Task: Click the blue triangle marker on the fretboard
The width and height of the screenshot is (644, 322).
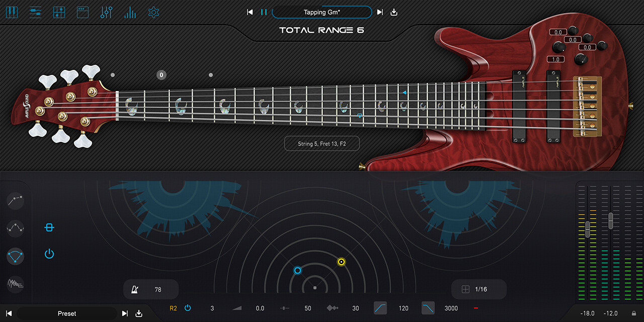Action: pos(404,93)
